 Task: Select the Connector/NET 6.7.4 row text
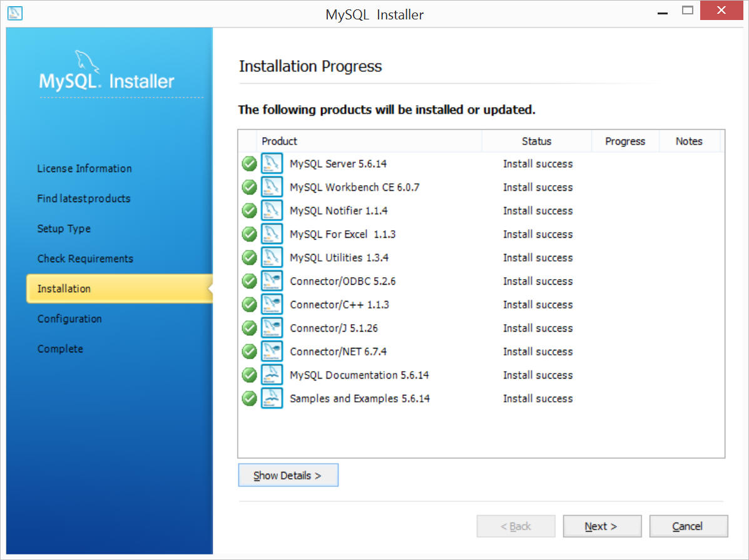338,352
